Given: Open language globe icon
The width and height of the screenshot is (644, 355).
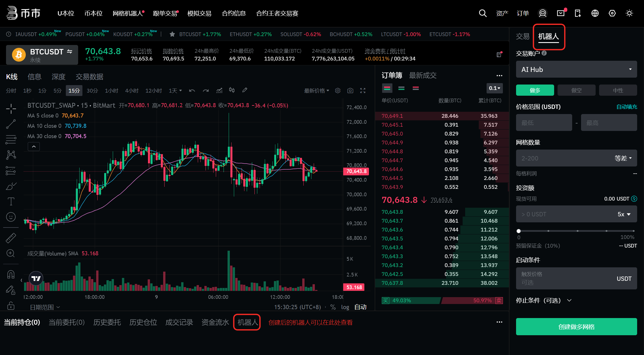Looking at the screenshot, I should (595, 13).
